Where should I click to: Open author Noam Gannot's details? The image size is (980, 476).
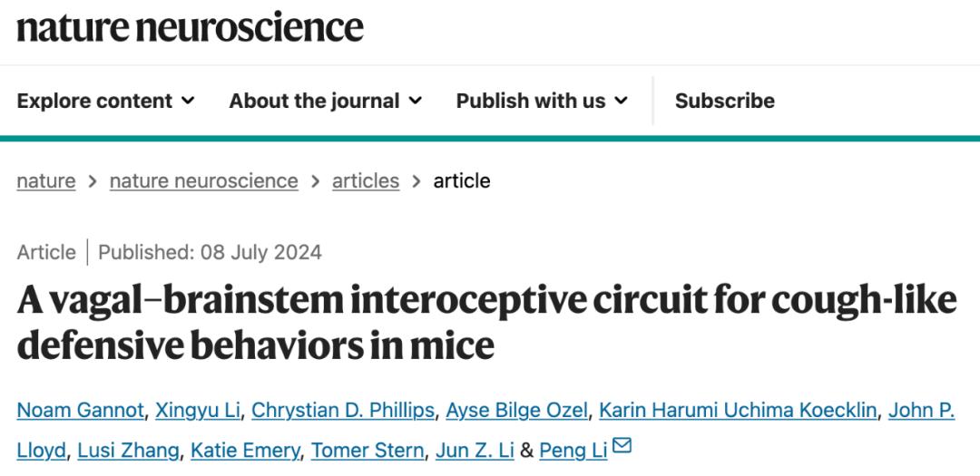(x=80, y=411)
